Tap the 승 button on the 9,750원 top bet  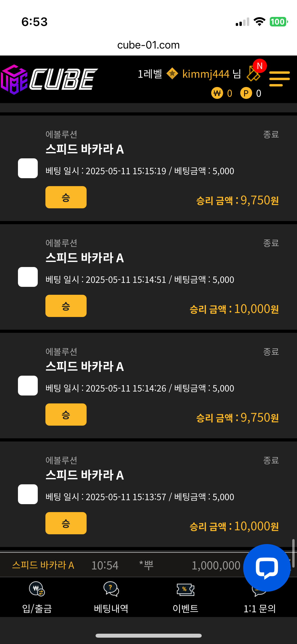coord(66,197)
